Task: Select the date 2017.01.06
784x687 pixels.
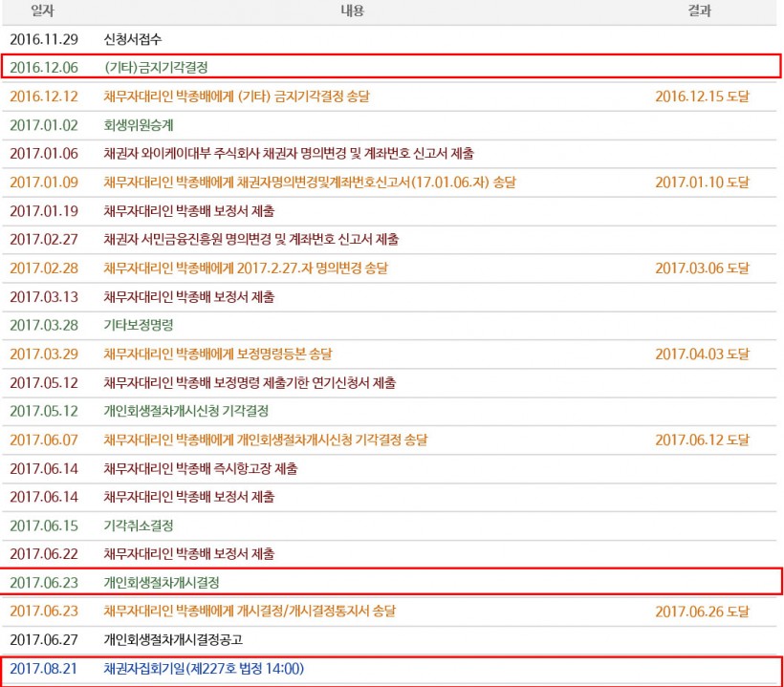Action: point(44,154)
